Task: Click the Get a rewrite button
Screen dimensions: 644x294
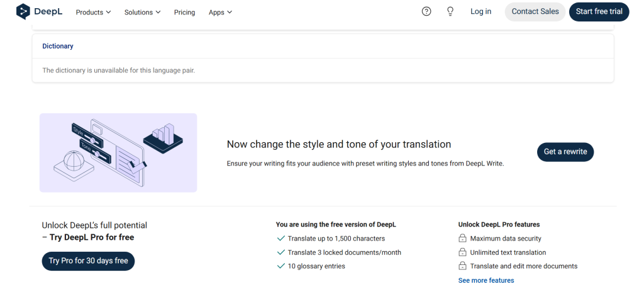Action: tap(565, 152)
